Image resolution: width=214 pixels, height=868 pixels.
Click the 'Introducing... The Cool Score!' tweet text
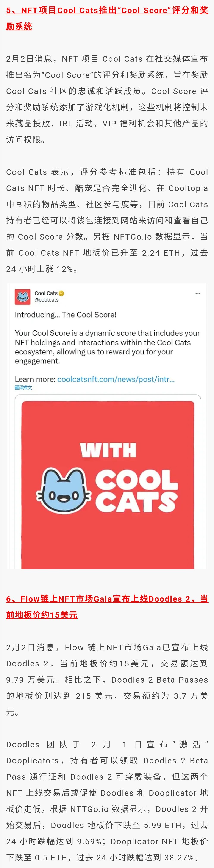click(65, 315)
